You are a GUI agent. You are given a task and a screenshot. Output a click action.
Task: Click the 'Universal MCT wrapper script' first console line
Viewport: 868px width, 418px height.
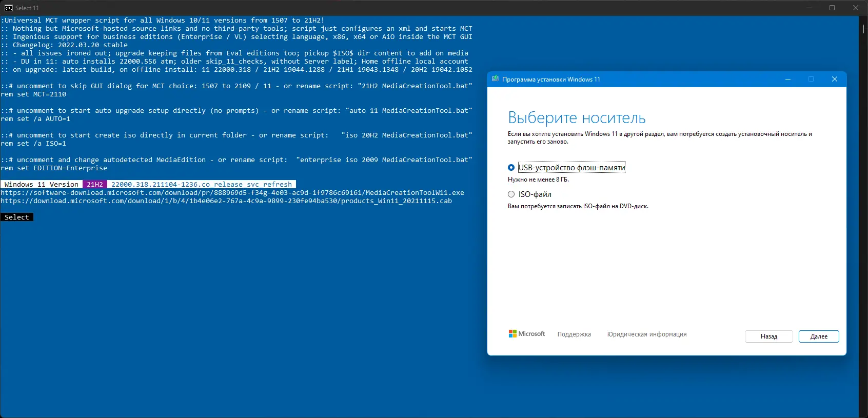pyautogui.click(x=163, y=21)
